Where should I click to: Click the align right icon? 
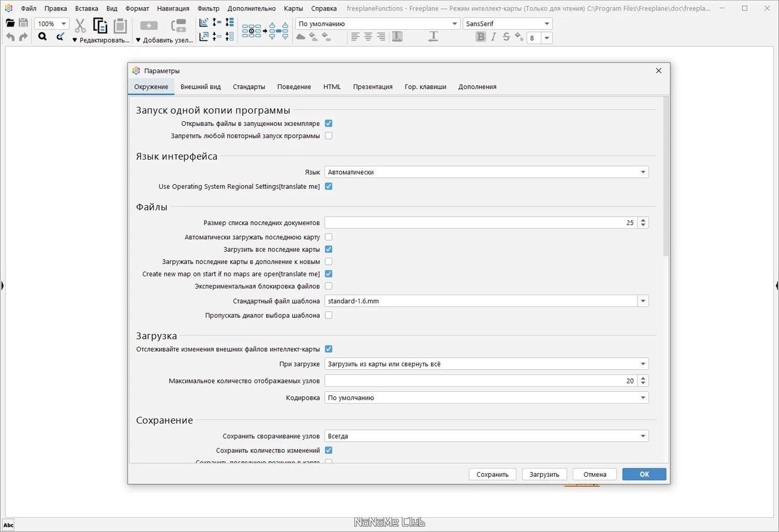(381, 37)
